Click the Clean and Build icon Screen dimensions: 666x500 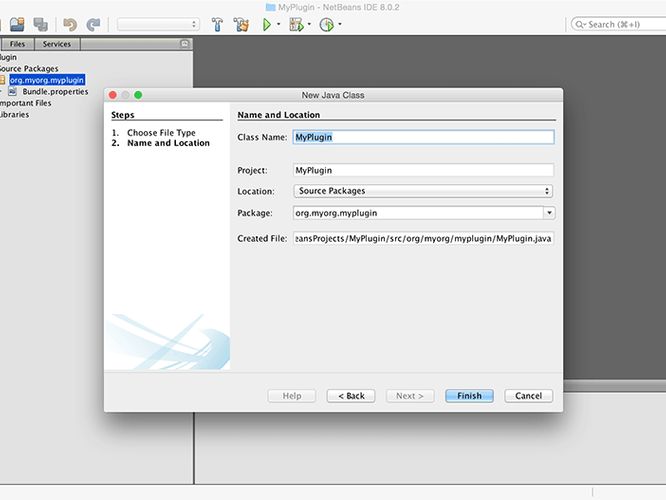tap(241, 25)
